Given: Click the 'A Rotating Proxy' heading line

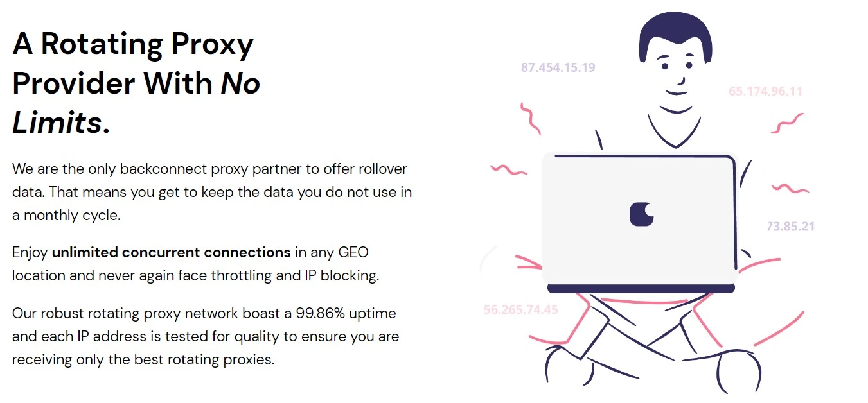Looking at the screenshot, I should 133,44.
